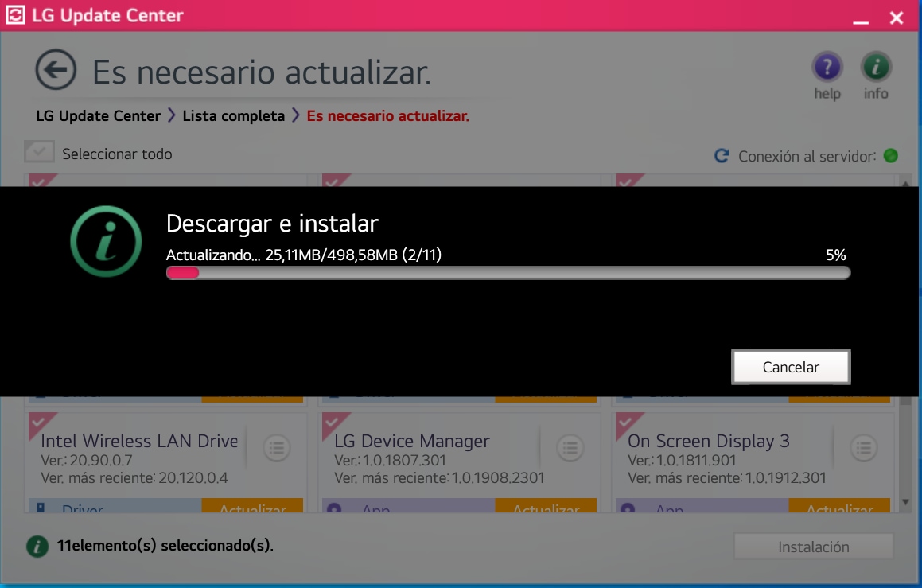Image resolution: width=922 pixels, height=588 pixels.
Task: Click the Descargar e instalar heading
Action: [x=272, y=224]
